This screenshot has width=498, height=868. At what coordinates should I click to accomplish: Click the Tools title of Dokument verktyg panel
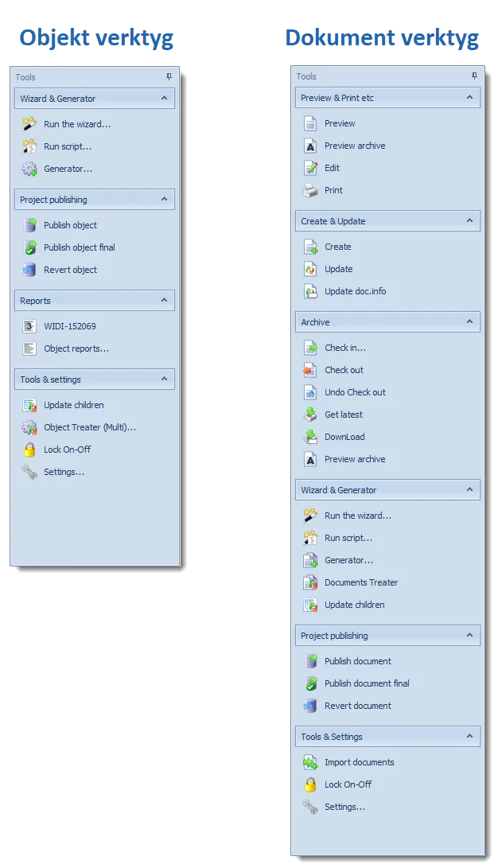[x=306, y=76]
